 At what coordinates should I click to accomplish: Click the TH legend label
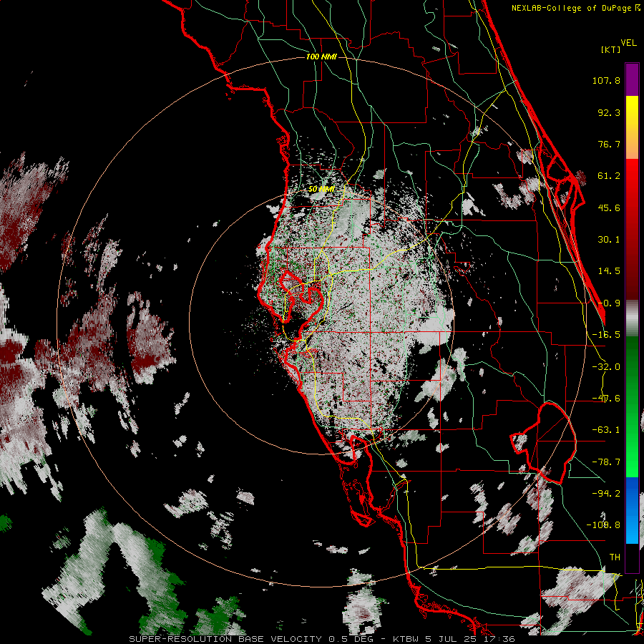coord(615,557)
